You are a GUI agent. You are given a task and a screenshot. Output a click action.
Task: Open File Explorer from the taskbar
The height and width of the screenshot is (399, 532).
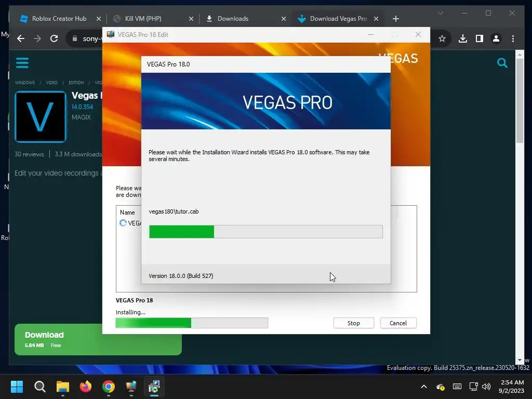coord(63,387)
